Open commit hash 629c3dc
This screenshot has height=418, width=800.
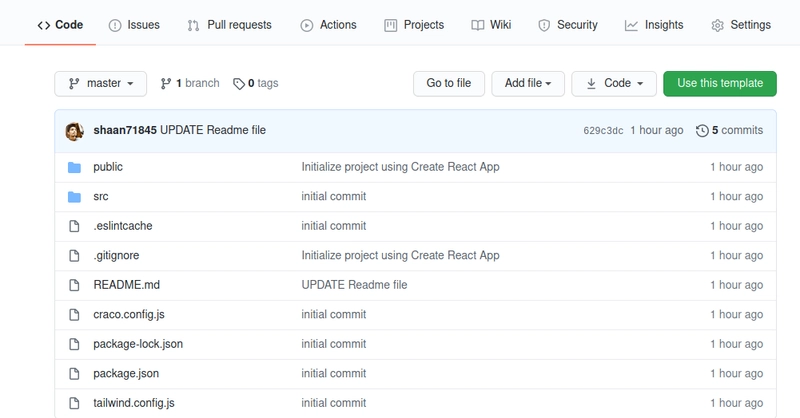[x=603, y=131]
